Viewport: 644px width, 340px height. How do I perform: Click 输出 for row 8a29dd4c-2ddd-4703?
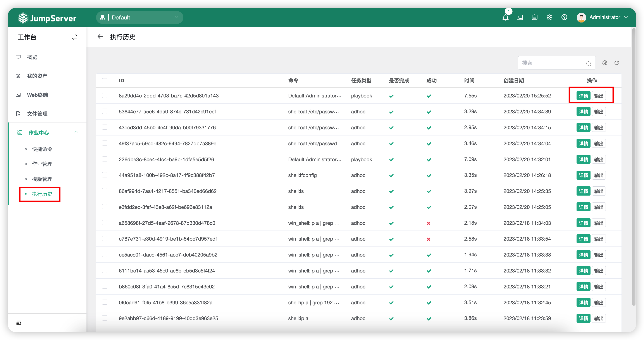(x=599, y=96)
